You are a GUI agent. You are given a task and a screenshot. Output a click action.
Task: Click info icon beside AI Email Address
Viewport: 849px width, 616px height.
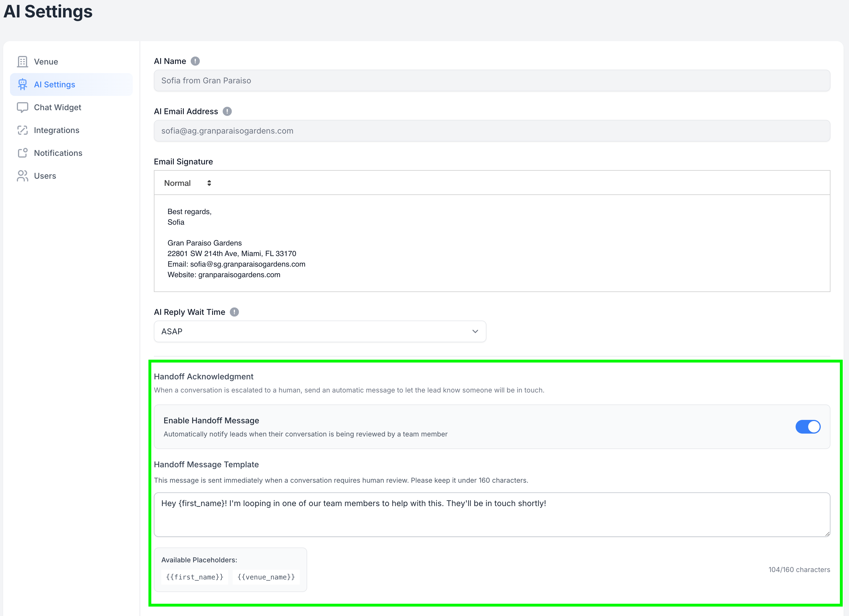(227, 112)
